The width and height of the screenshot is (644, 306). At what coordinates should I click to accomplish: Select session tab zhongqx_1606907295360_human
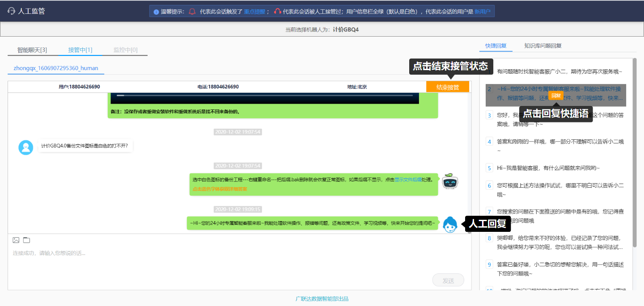56,68
